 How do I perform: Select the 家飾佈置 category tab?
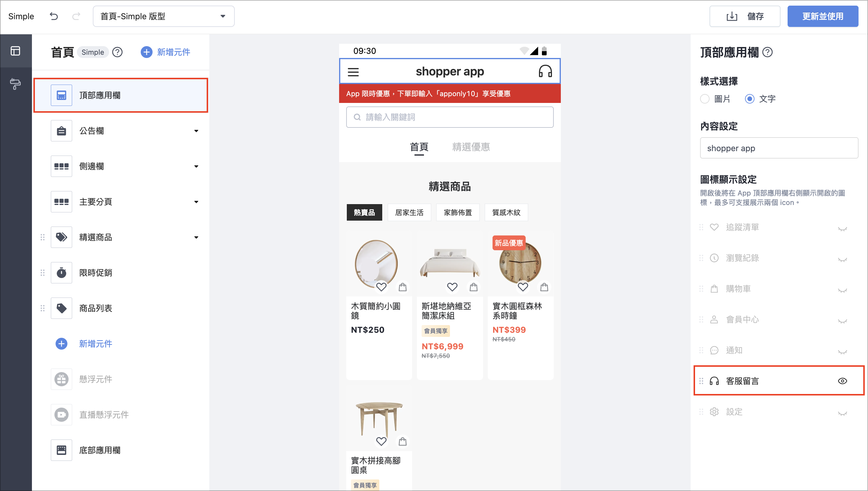coord(458,212)
